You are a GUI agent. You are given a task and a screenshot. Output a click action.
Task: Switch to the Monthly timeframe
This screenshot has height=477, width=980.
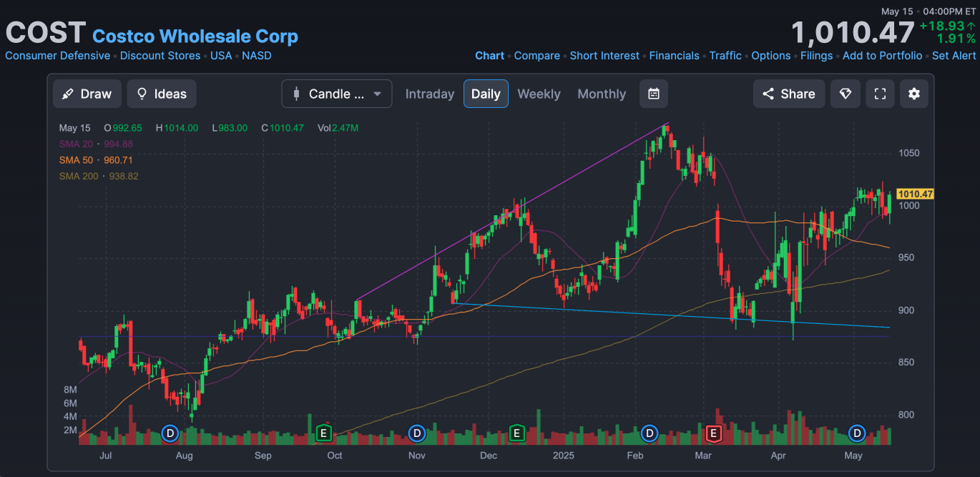coord(602,94)
